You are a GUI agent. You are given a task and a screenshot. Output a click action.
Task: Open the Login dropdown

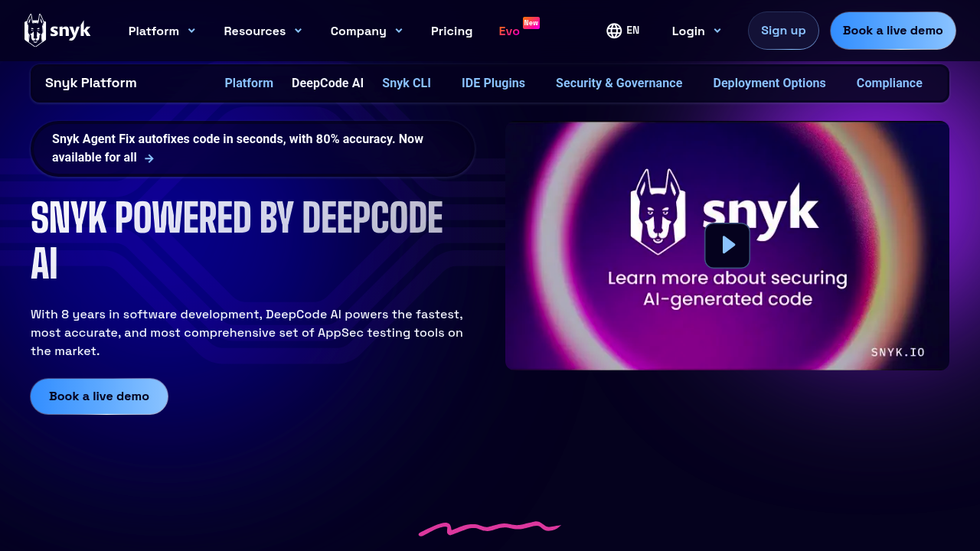click(x=696, y=31)
